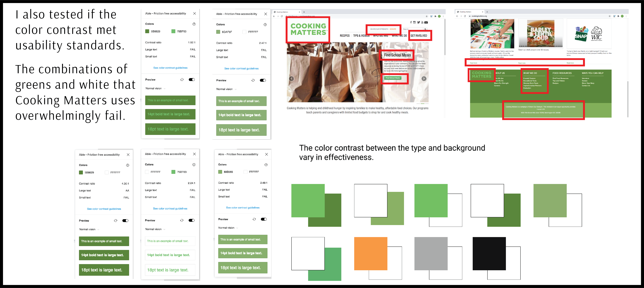Open the Twitter bird icon on the homepage
This screenshot has height=288, width=644.
(418, 22)
